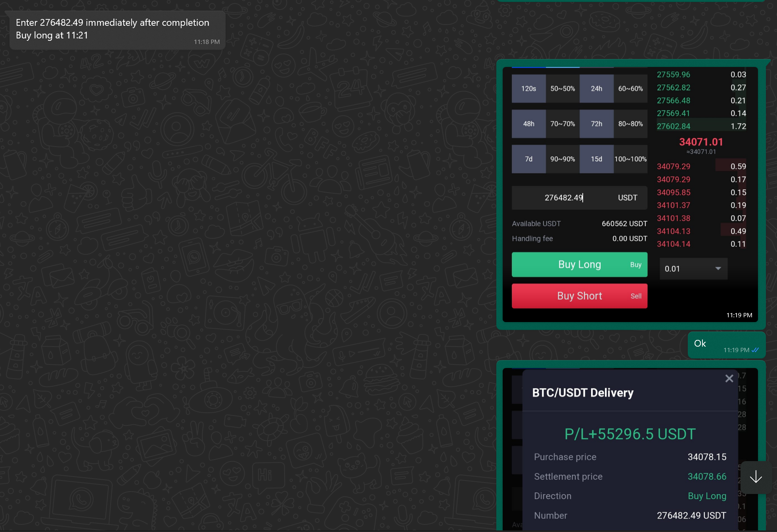Choose the 15d delivery period

tap(596, 159)
